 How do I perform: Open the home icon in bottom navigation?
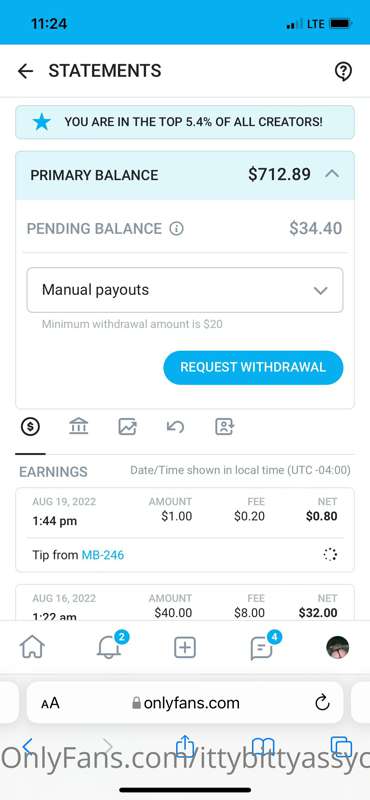coord(32,647)
